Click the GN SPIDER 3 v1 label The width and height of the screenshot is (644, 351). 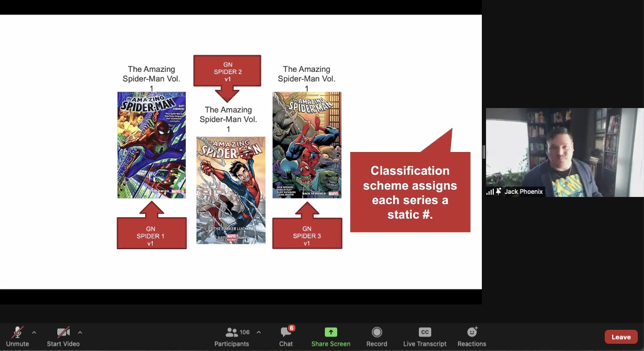(307, 236)
